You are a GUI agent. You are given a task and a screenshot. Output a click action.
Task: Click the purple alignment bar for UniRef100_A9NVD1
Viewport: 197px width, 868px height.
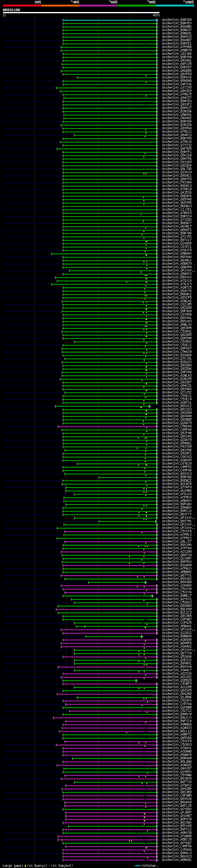point(110,860)
